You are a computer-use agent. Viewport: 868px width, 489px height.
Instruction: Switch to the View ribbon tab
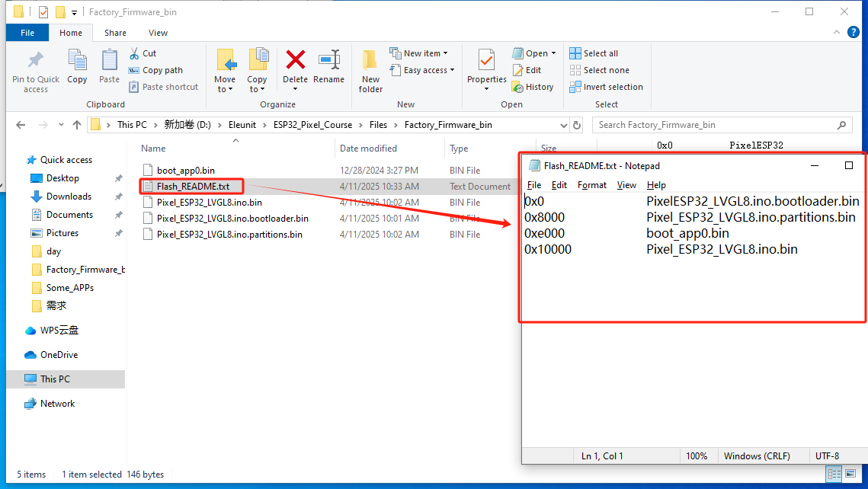click(x=158, y=33)
